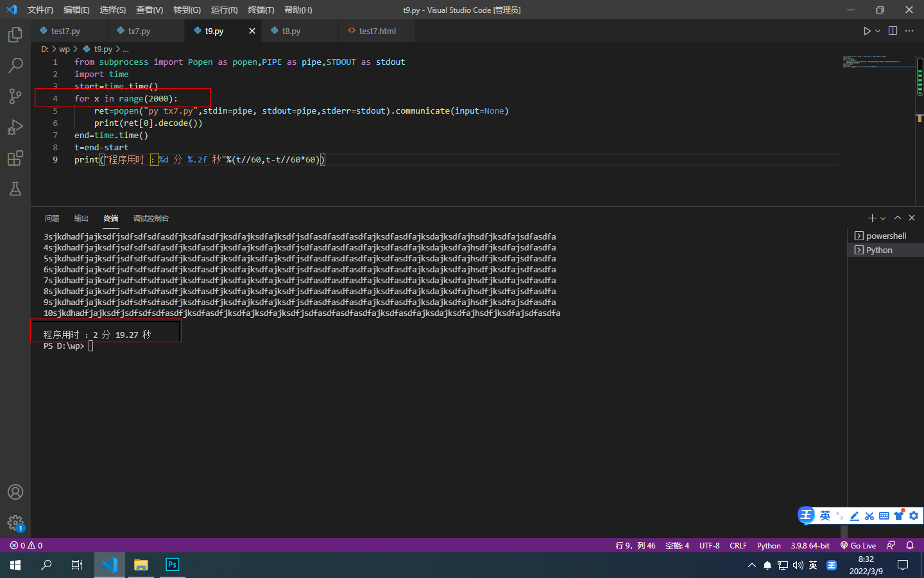Open Task View on taskbar

pyautogui.click(x=77, y=565)
